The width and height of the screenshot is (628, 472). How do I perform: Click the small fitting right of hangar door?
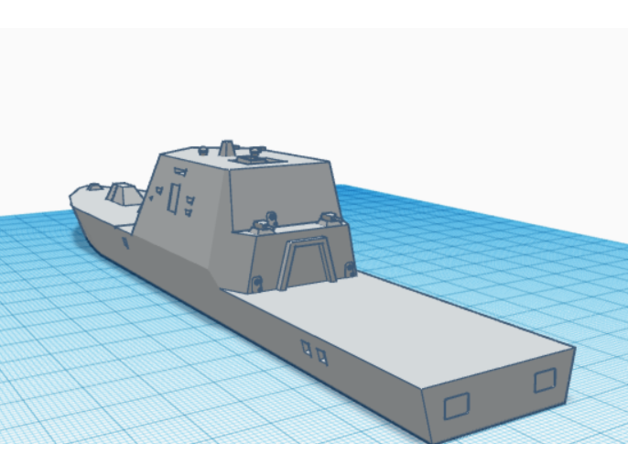coord(349,269)
